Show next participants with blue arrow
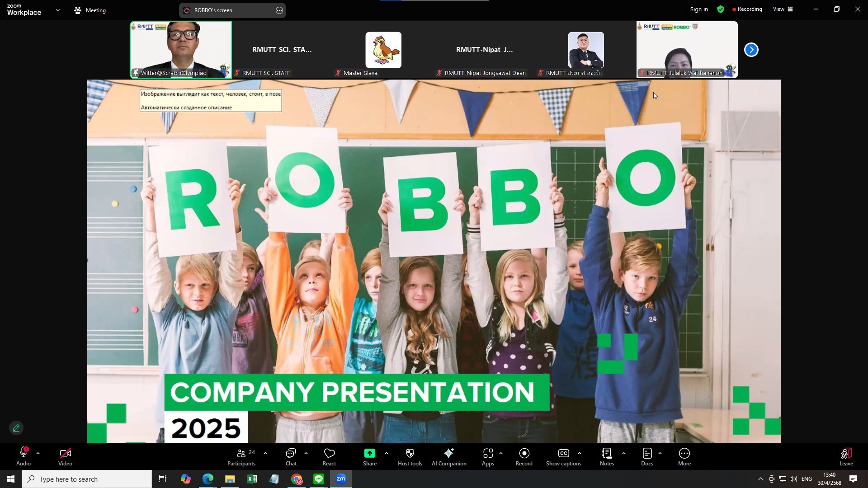Screen dimensions: 868x488 coord(751,50)
